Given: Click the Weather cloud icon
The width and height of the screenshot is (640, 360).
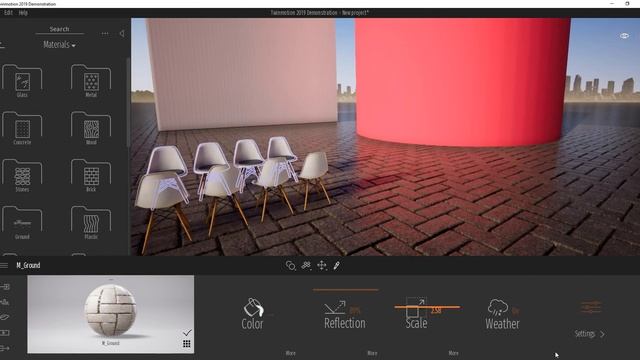Looking at the screenshot, I should (x=498, y=307).
